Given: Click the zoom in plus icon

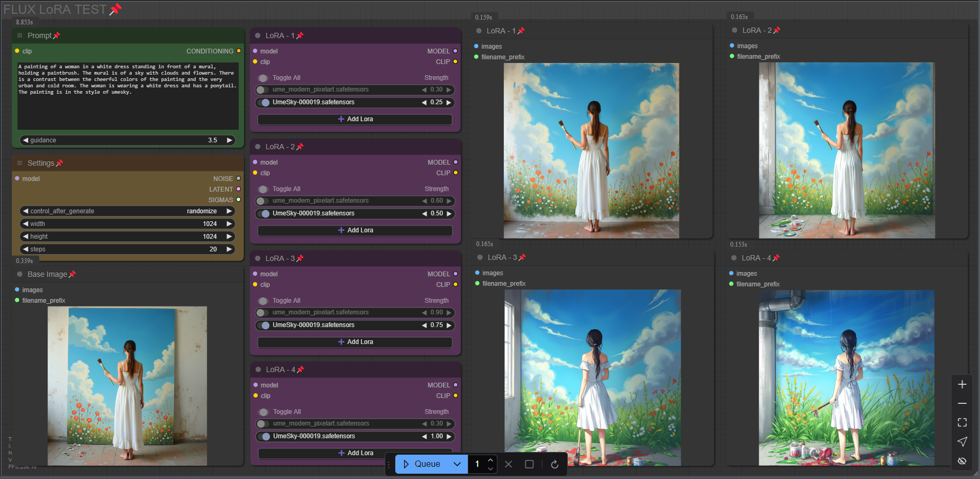Looking at the screenshot, I should coord(962,385).
